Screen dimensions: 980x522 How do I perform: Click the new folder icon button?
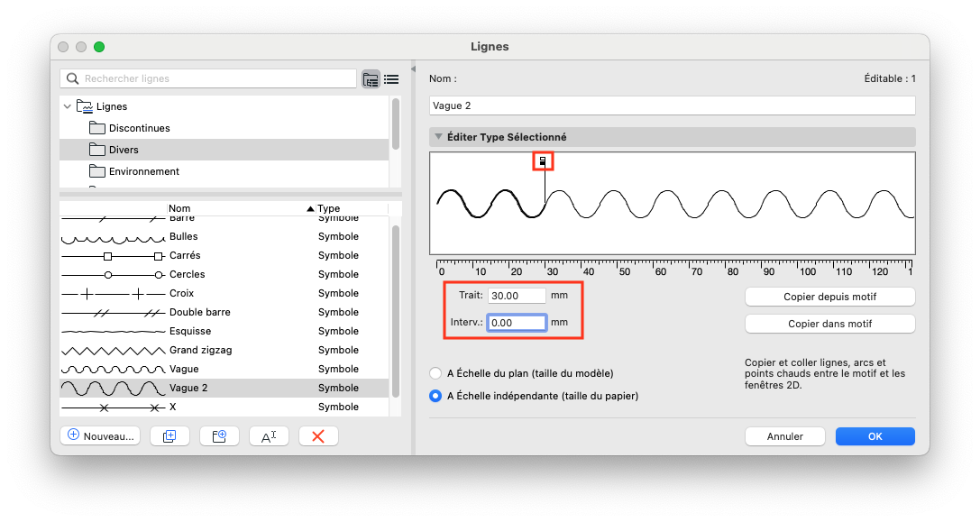[x=219, y=436]
